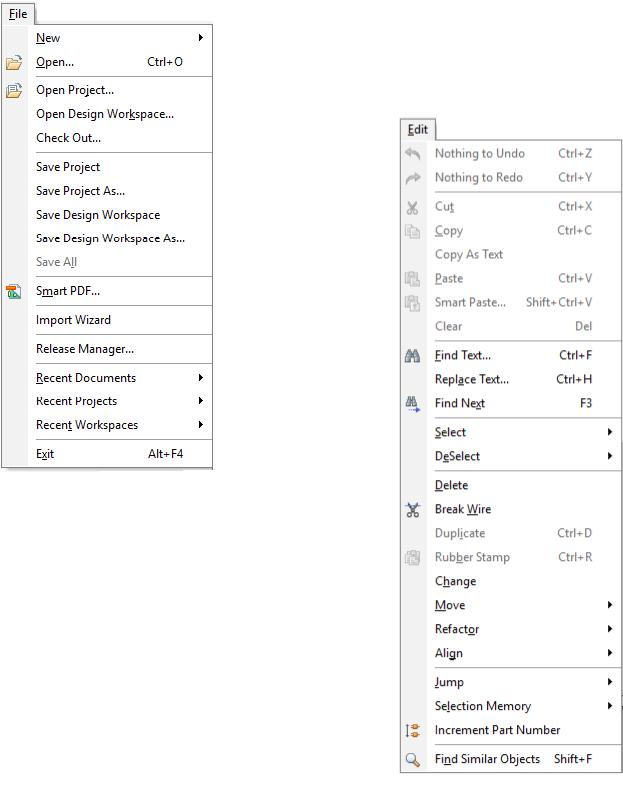The height and width of the screenshot is (812, 623).
Task: Click the Clear entry
Action: (x=448, y=326)
